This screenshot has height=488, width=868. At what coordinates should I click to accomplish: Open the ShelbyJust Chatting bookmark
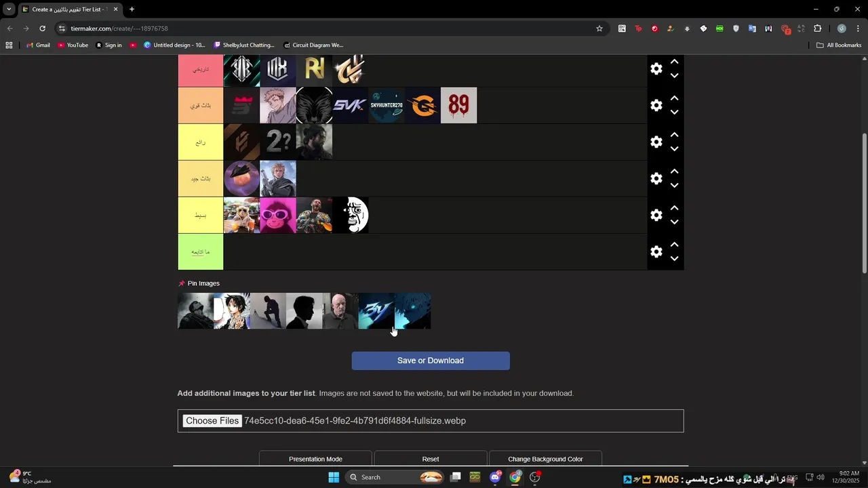244,45
